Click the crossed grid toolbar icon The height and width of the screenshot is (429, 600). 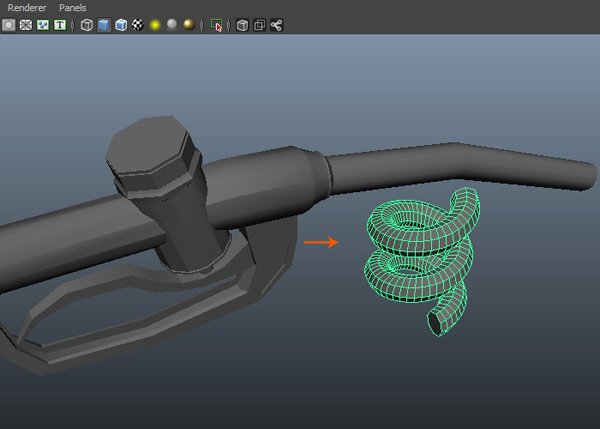(x=26, y=24)
